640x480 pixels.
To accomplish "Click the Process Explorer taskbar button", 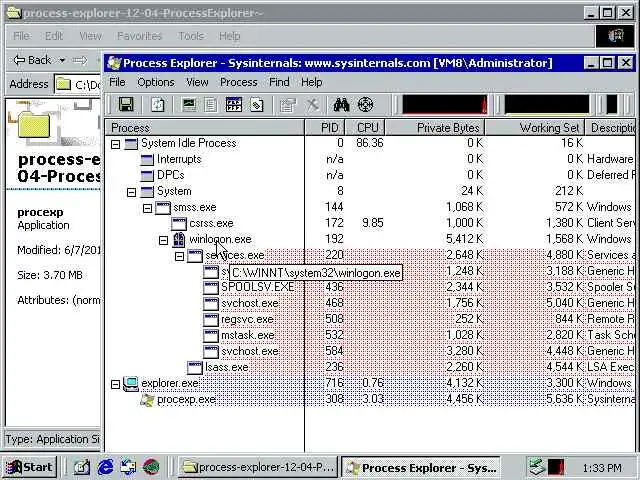I will pyautogui.click(x=420, y=467).
